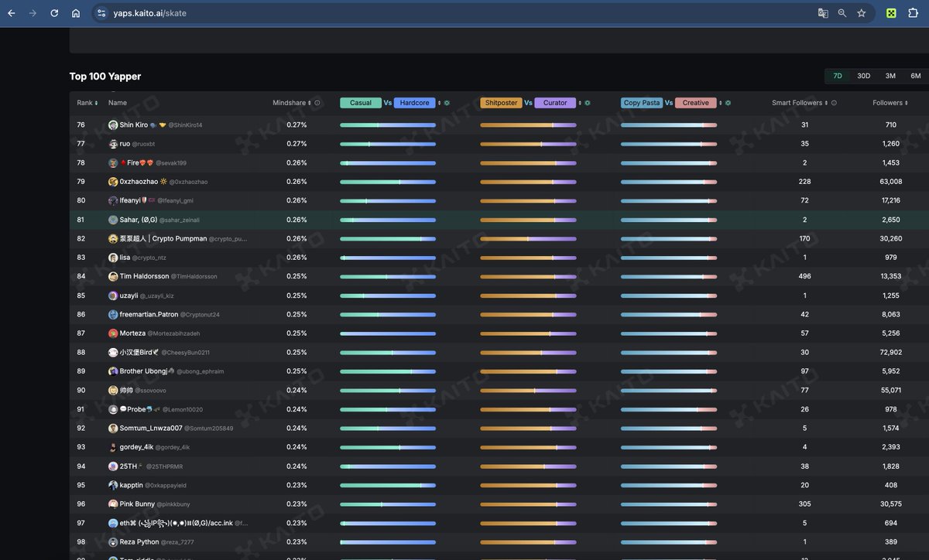Click the Hardcore filter label
929x560 pixels.
click(x=414, y=103)
